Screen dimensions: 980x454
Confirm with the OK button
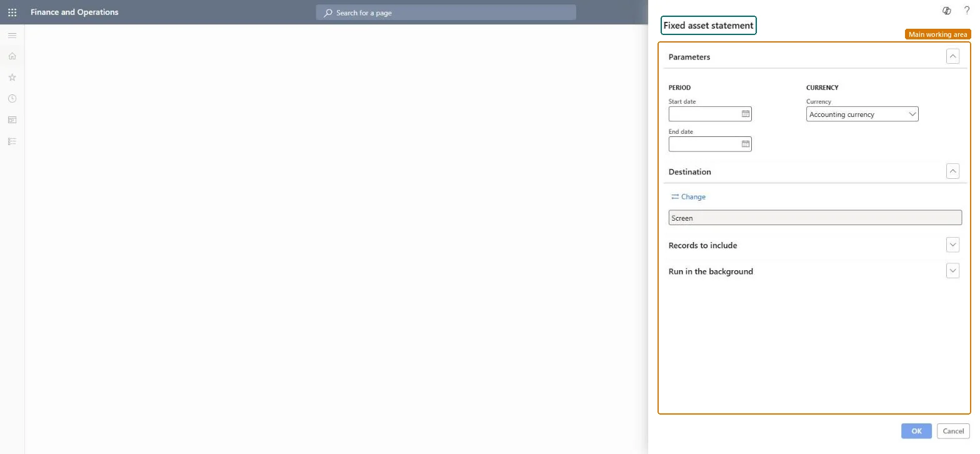(916, 431)
